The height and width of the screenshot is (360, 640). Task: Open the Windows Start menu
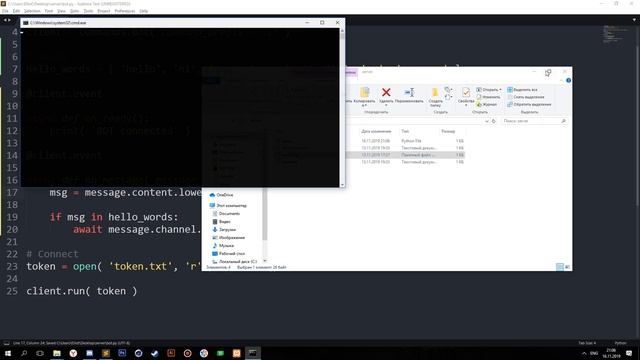[x=8, y=353]
